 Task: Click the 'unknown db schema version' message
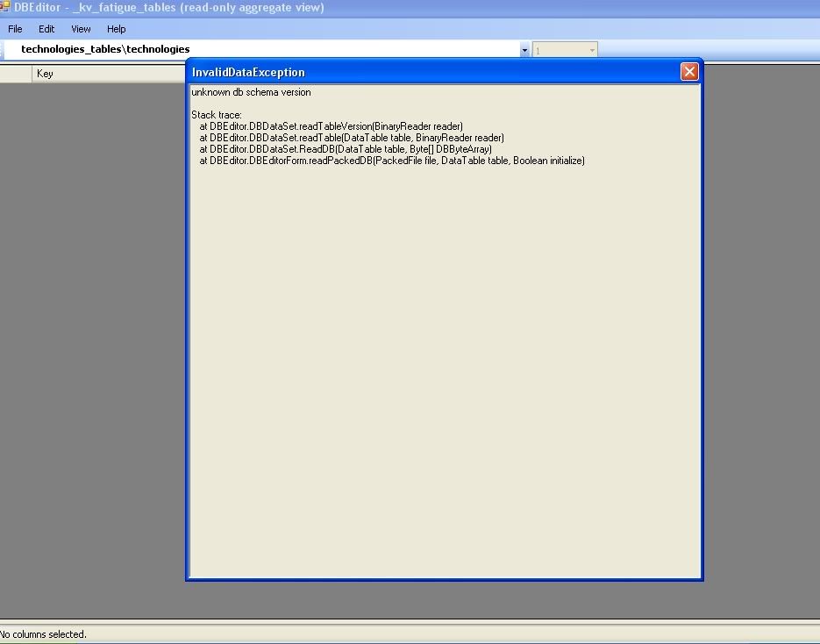point(251,92)
